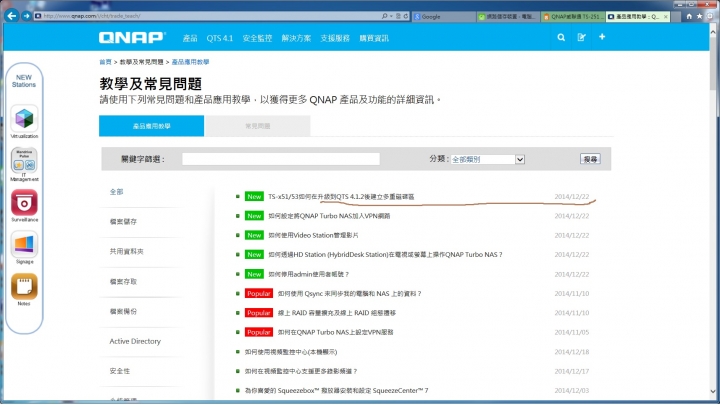Open the 線上 RAID 容量擴充 tutorial link
Image resolution: width=720 pixels, height=405 pixels.
(337, 313)
